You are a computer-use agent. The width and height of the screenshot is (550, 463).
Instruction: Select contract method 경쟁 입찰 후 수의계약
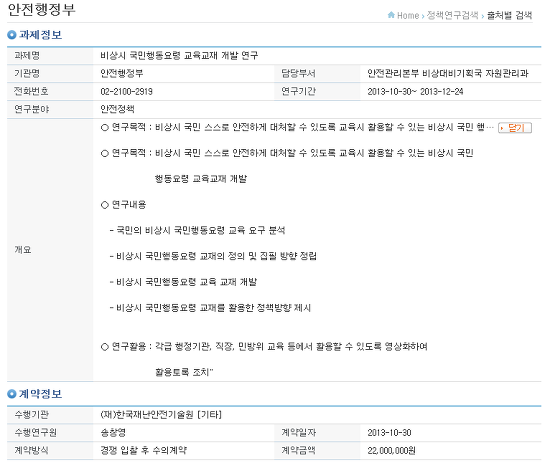143,450
